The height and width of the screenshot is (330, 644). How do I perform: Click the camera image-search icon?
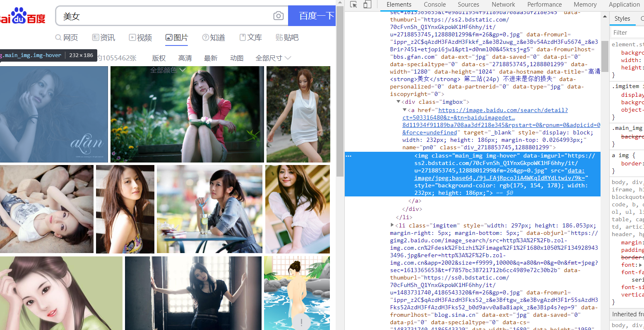279,16
